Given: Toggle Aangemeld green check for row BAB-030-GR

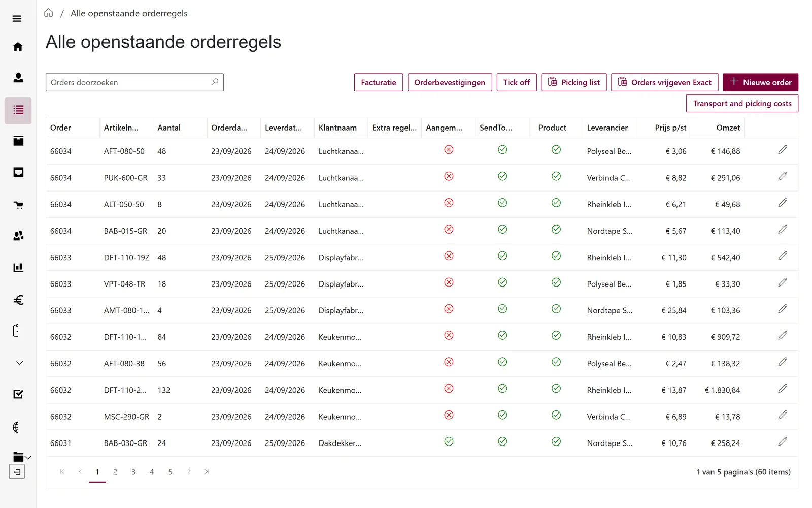Looking at the screenshot, I should click(x=449, y=441).
